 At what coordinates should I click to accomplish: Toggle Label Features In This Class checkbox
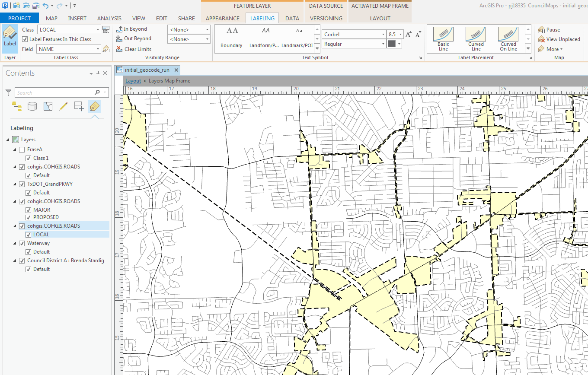coord(25,39)
